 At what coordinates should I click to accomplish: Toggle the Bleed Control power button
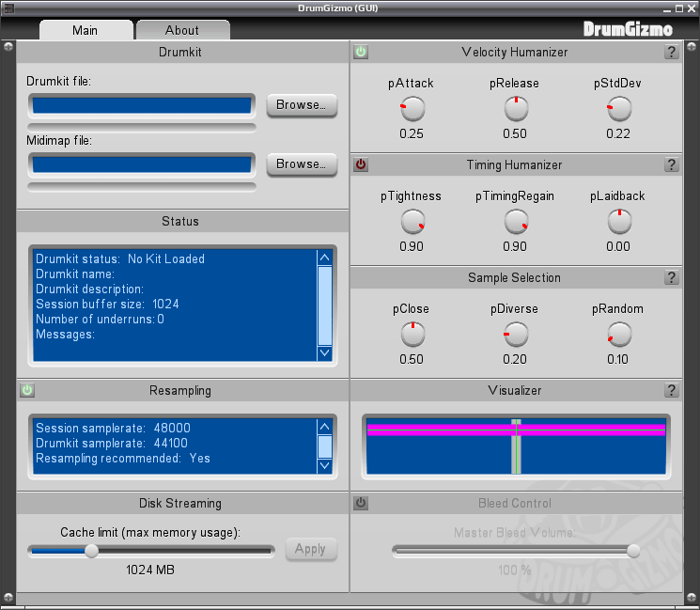point(361,503)
